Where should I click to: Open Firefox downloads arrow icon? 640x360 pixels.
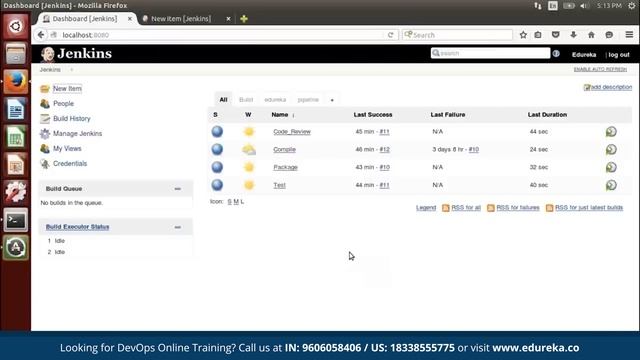click(x=573, y=35)
